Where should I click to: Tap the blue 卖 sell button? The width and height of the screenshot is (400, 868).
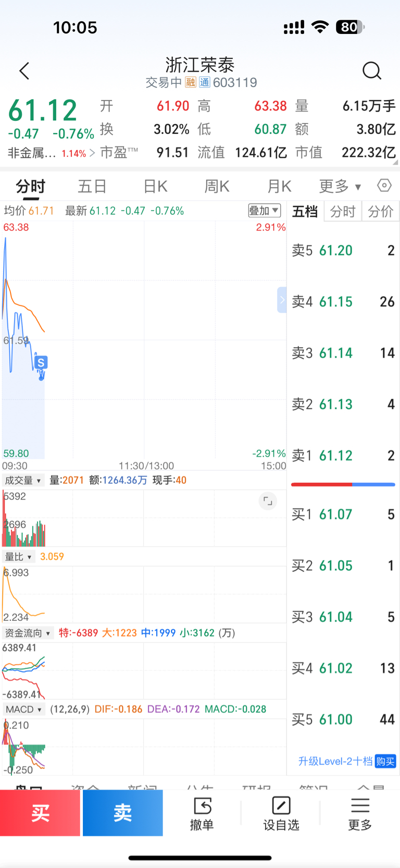tap(123, 813)
